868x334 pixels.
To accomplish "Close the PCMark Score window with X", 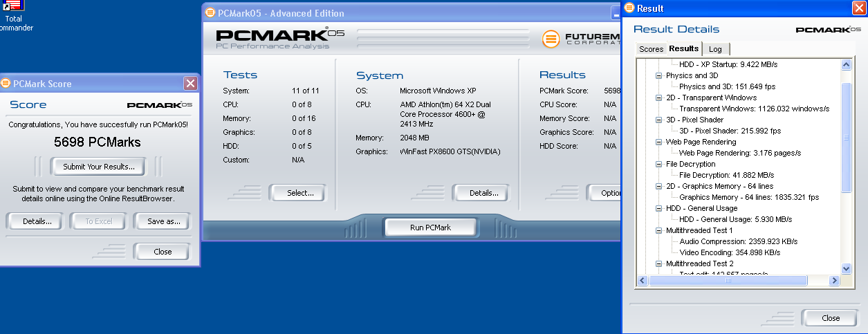I will [190, 83].
